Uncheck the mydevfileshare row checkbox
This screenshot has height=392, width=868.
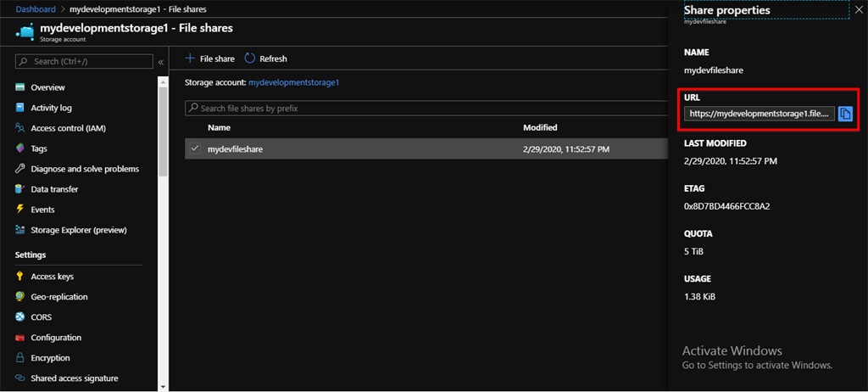pyautogui.click(x=194, y=148)
